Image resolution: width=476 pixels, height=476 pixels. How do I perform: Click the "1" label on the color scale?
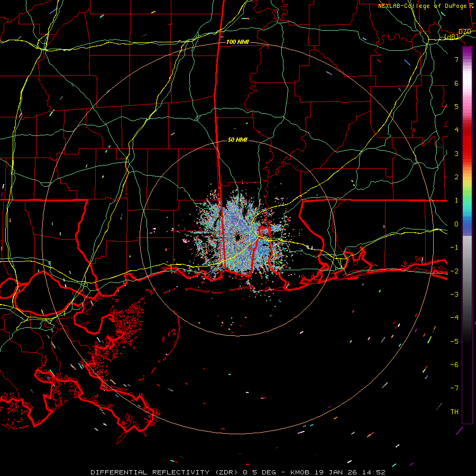[456, 200]
